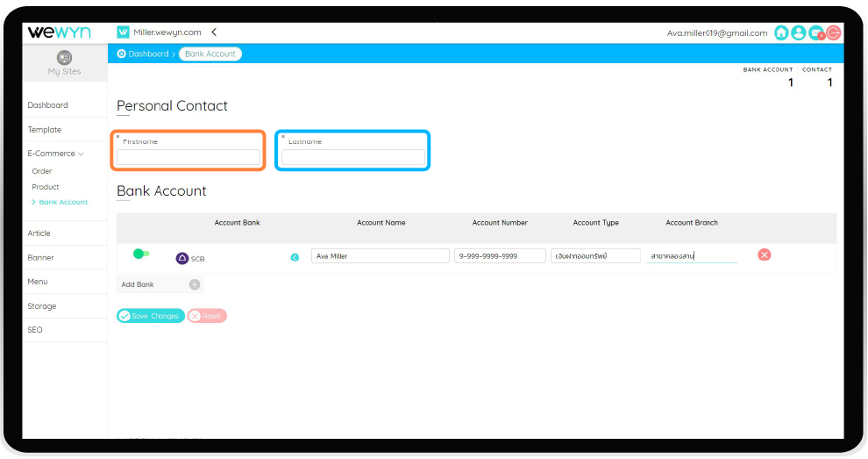Click the gear icon beside Dashboard breadcrumb

click(x=122, y=54)
